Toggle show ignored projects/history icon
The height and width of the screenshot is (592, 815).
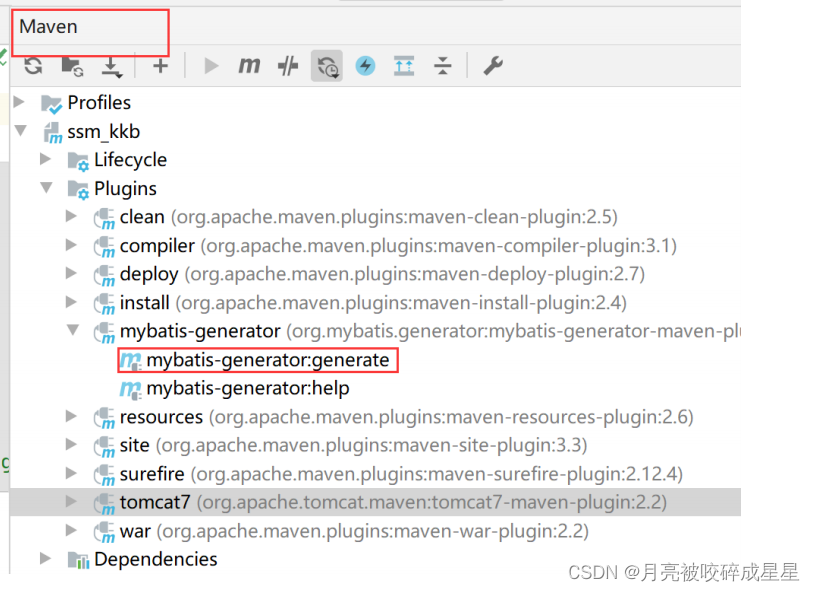click(327, 66)
